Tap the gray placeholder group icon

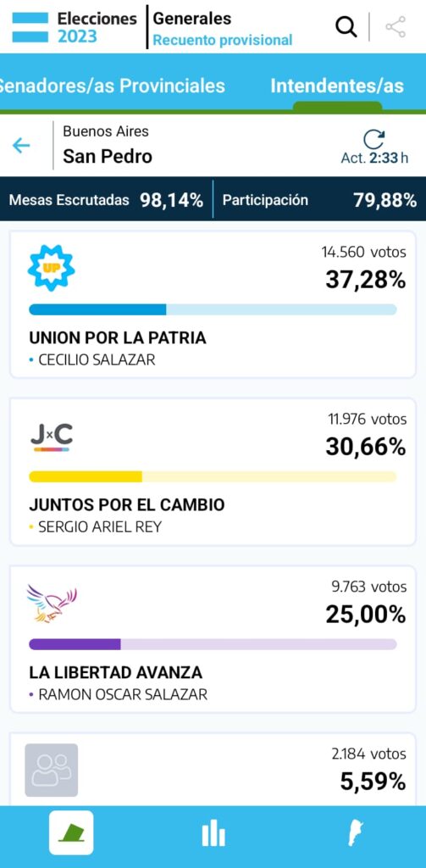tap(52, 770)
